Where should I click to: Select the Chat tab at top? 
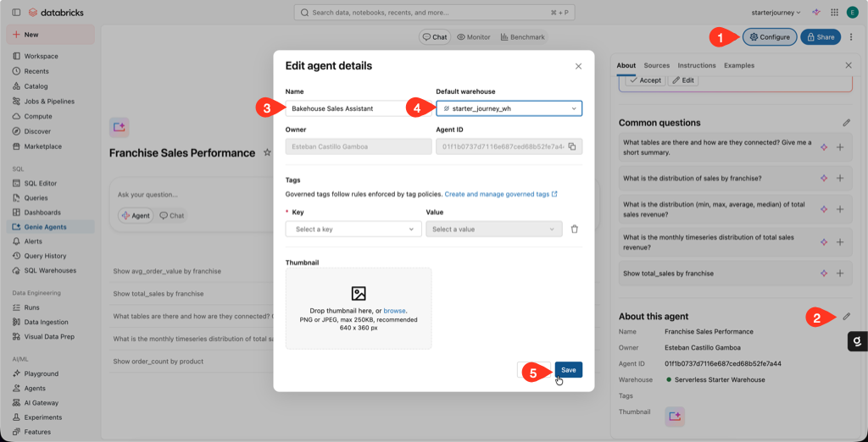435,37
